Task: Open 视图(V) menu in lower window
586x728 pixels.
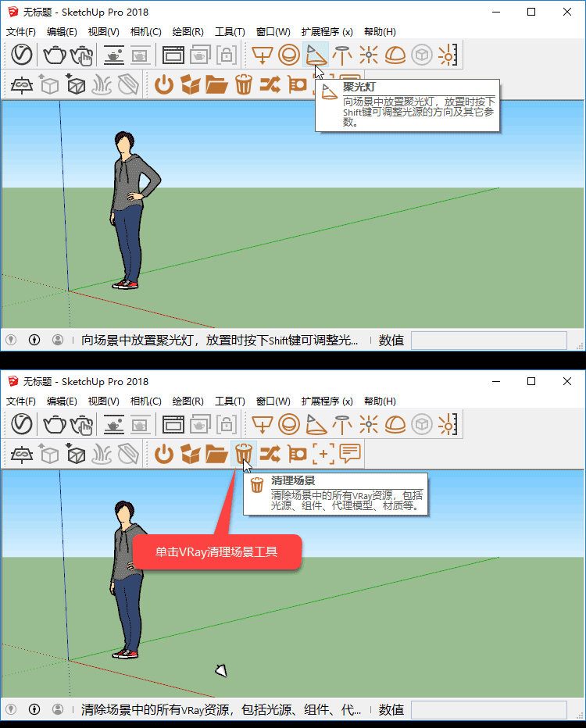Action: coord(104,401)
